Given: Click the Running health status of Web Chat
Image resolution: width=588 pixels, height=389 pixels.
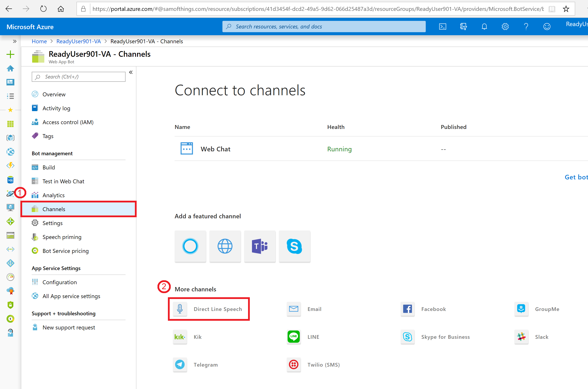Looking at the screenshot, I should [339, 149].
